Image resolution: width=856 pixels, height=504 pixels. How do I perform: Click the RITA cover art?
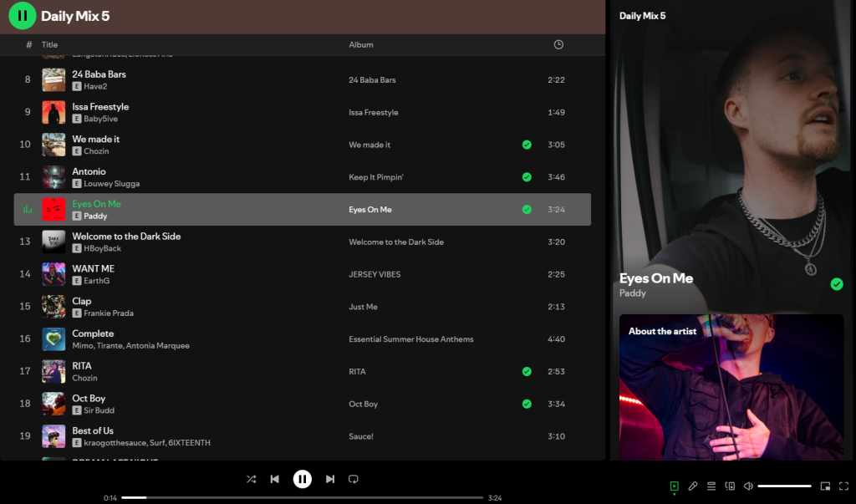tap(53, 371)
